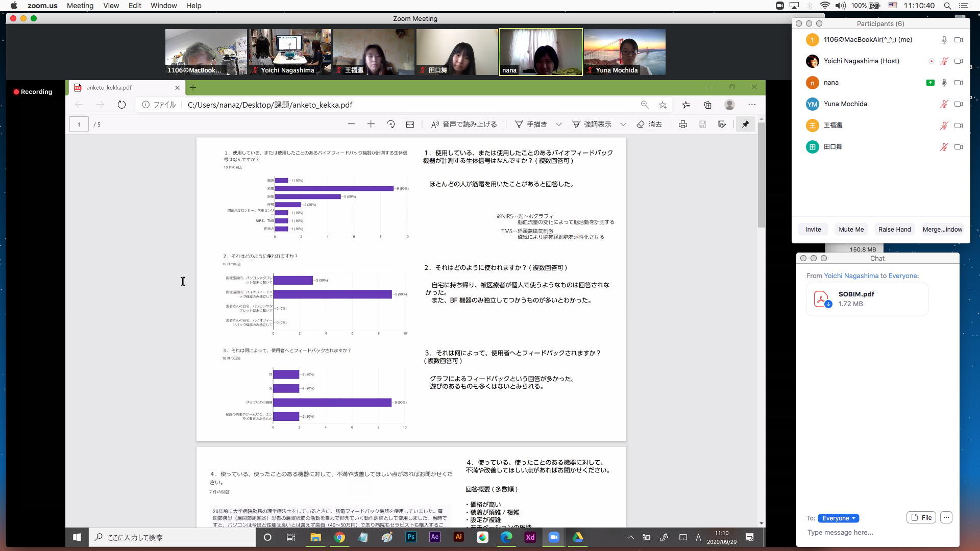The width and height of the screenshot is (980, 551).
Task: Select the anketo_kekka.pdf browser tab
Action: pos(109,88)
